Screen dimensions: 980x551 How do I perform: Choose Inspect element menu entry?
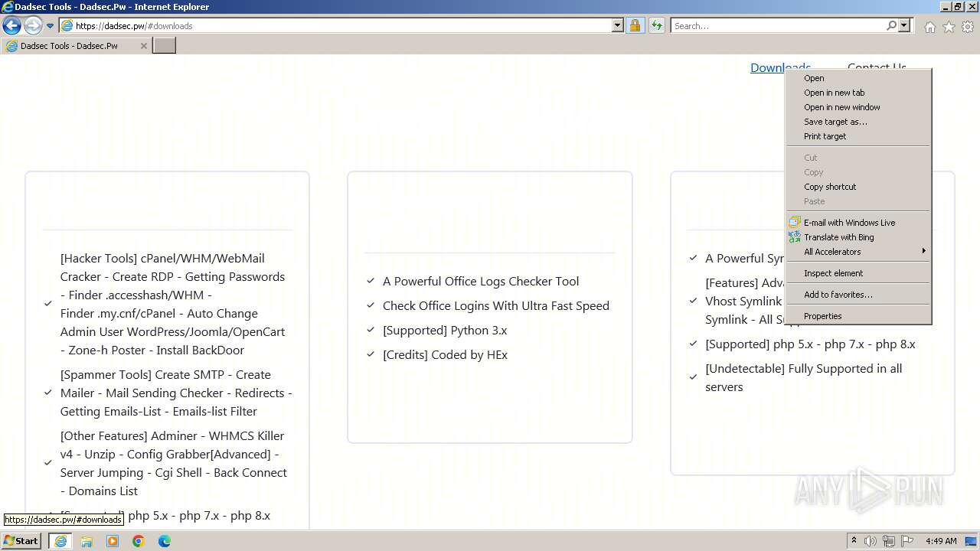tap(833, 273)
